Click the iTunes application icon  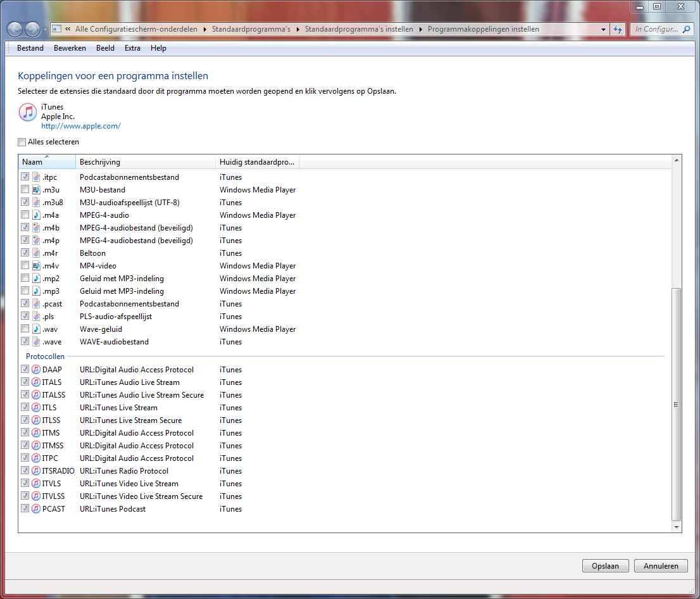click(x=28, y=112)
